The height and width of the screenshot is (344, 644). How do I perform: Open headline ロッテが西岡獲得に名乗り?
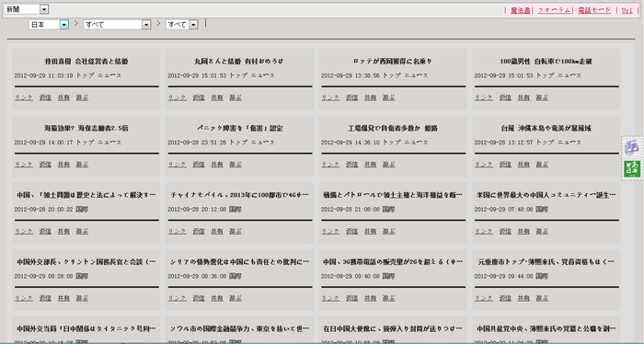(x=393, y=61)
